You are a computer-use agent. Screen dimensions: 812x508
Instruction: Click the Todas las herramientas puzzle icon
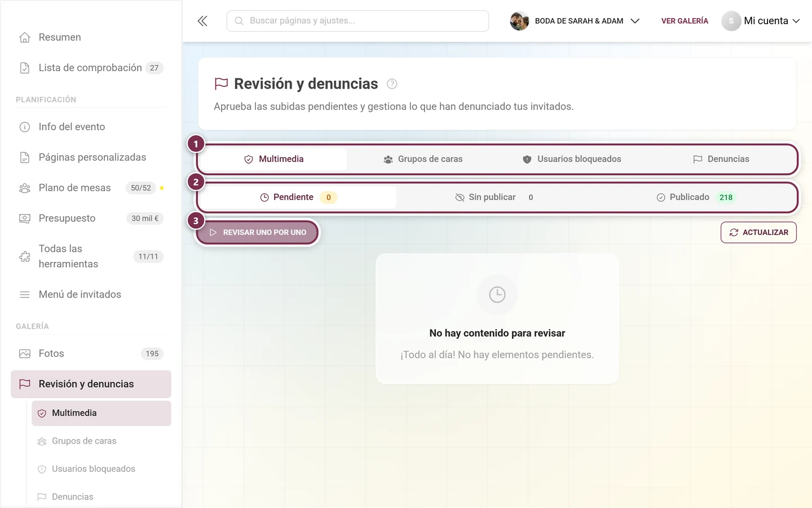pyautogui.click(x=25, y=256)
